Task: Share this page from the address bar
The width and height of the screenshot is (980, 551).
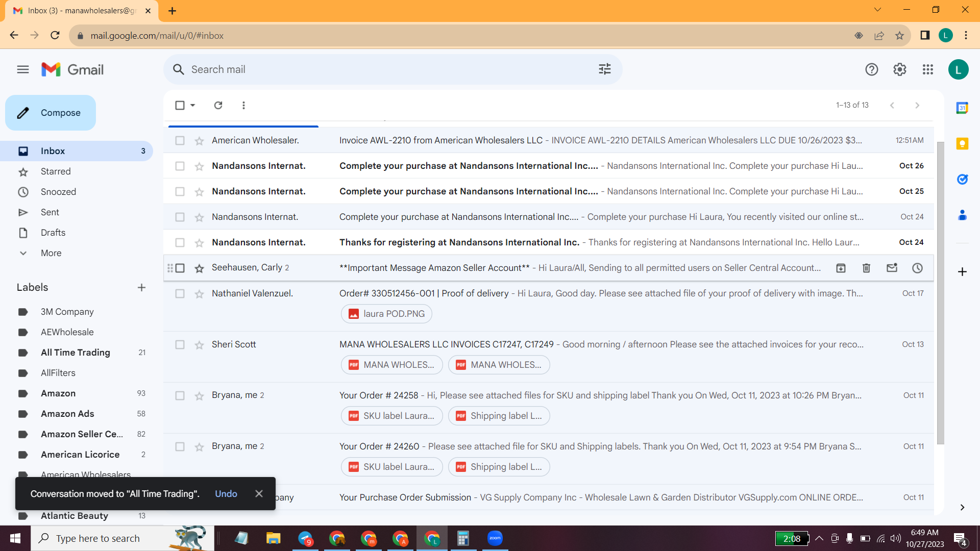Action: (x=879, y=36)
